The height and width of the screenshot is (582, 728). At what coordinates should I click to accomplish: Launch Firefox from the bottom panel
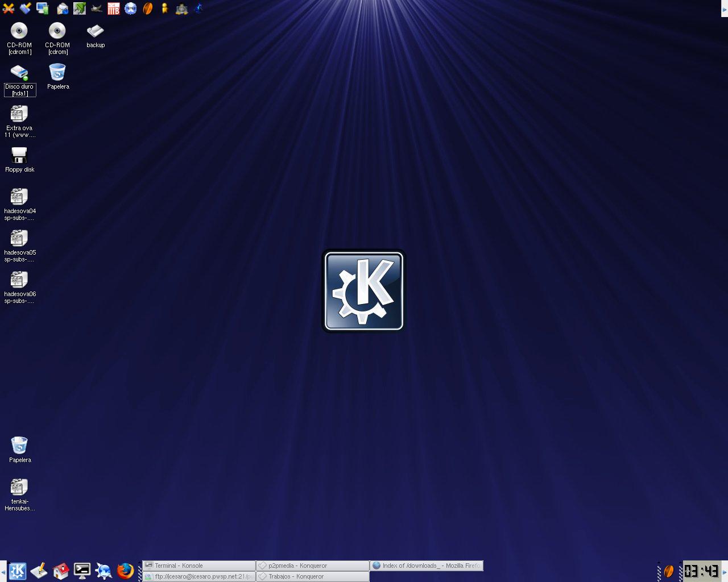click(126, 571)
